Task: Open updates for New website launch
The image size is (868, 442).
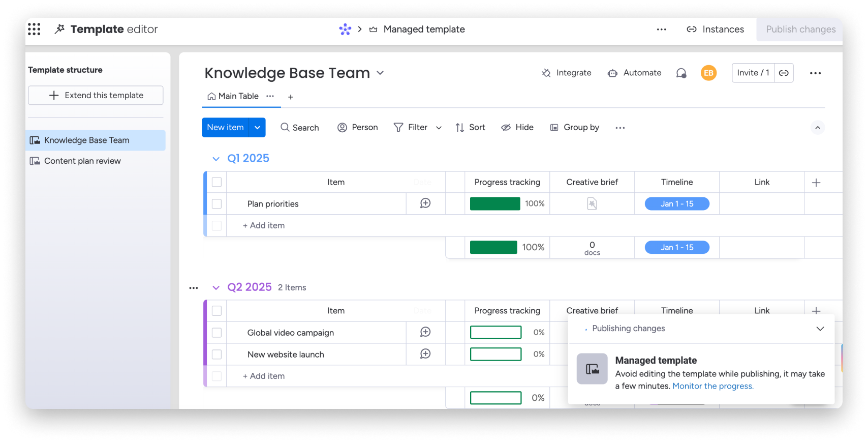Action: 425,354
